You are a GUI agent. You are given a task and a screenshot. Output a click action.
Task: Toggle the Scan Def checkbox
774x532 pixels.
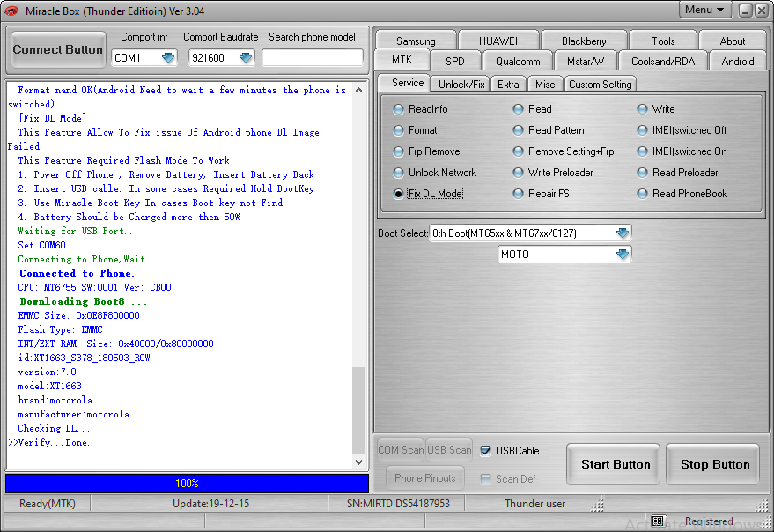486,478
